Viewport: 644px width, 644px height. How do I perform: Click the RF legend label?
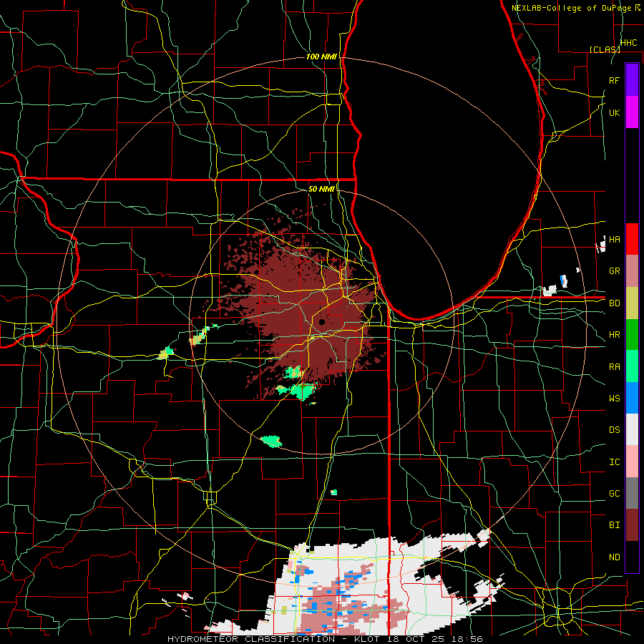pos(614,80)
